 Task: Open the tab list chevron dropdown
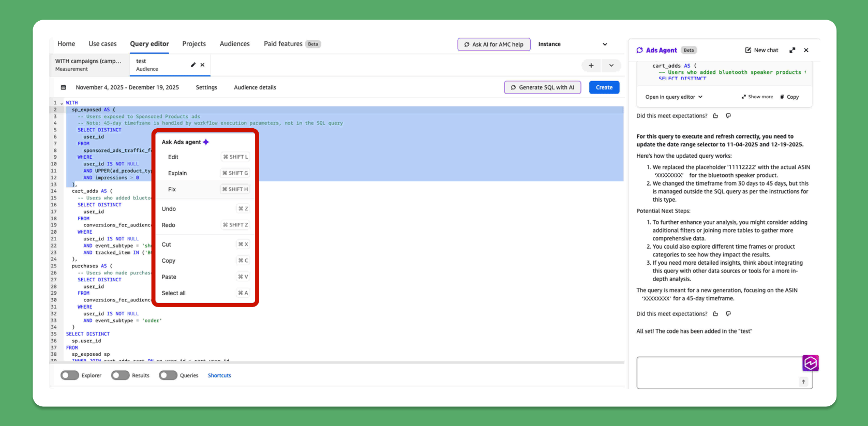point(611,66)
